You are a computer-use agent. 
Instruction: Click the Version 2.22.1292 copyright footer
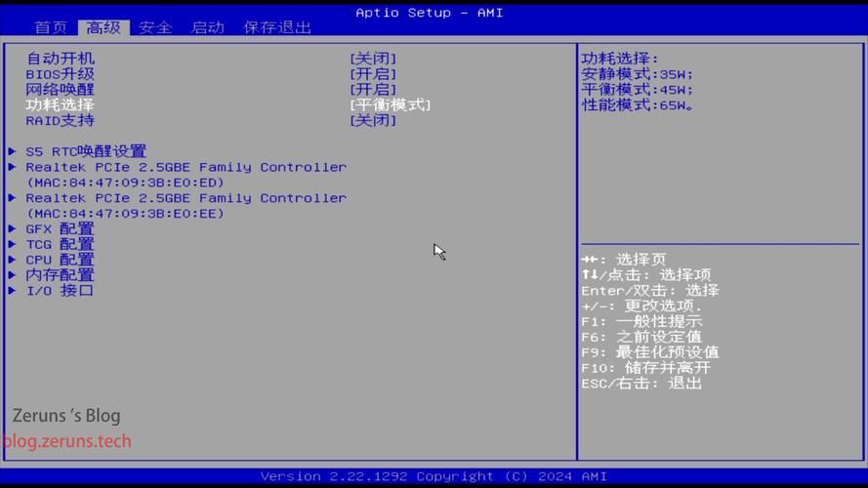click(x=434, y=476)
